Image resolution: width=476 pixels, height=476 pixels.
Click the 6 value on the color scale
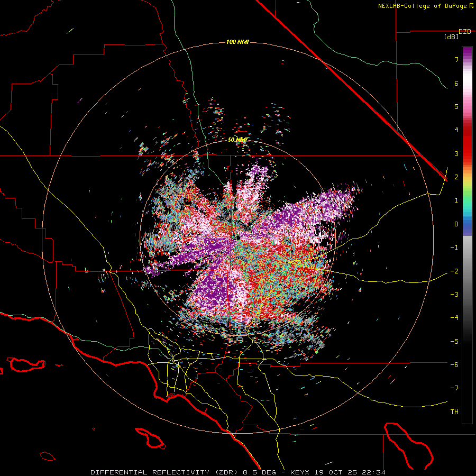tap(456, 83)
